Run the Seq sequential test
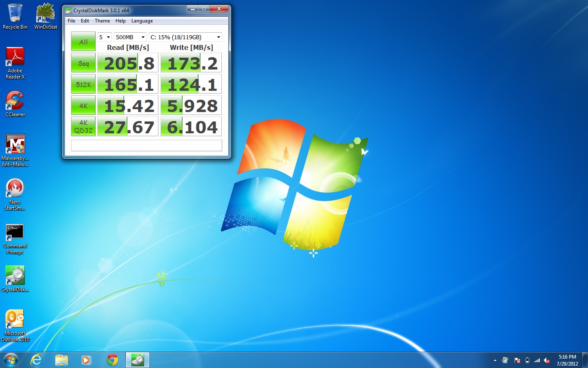This screenshot has width=588, height=368. pyautogui.click(x=83, y=63)
